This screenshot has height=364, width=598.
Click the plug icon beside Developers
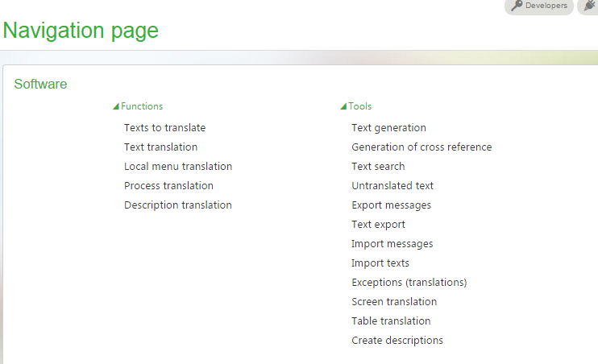point(591,6)
